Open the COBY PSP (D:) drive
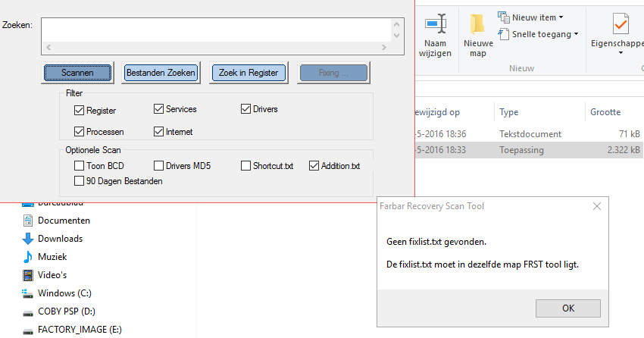The height and width of the screenshot is (338, 644). pyautogui.click(x=67, y=311)
